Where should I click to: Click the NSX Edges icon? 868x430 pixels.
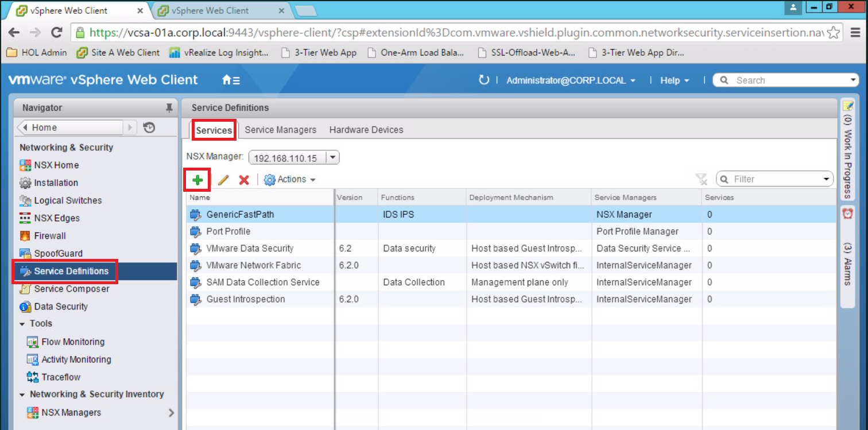(x=25, y=218)
